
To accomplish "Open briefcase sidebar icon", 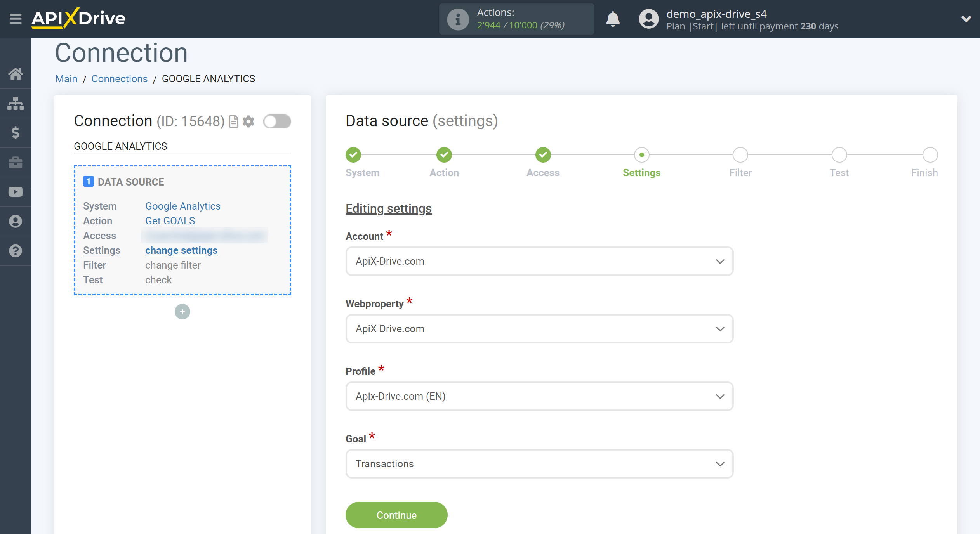I will coord(16,162).
